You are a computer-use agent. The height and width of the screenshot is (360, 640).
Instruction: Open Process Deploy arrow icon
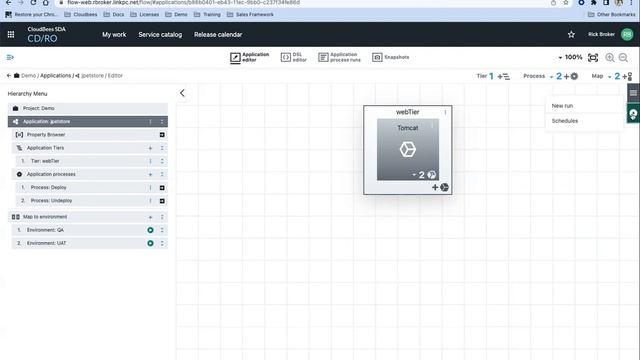click(162, 188)
